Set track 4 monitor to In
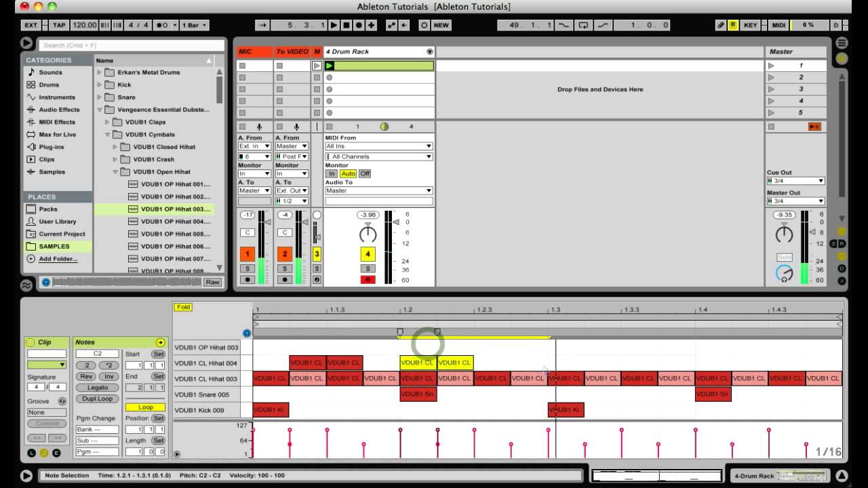Image resolution: width=868 pixels, height=488 pixels. (332, 174)
